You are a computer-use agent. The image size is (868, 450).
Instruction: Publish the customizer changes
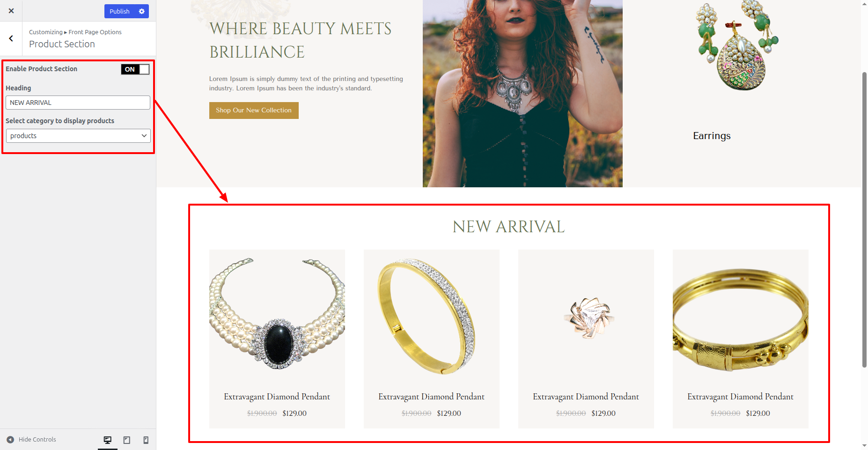(119, 11)
